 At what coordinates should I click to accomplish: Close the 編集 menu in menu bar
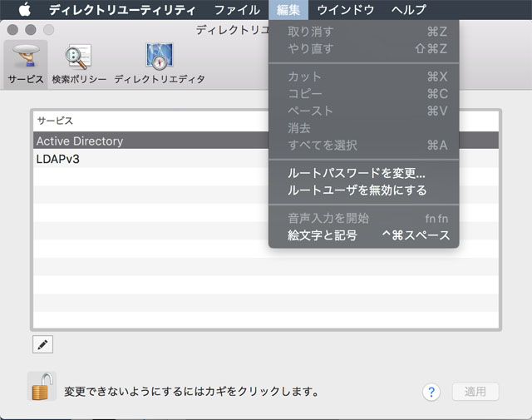288,10
